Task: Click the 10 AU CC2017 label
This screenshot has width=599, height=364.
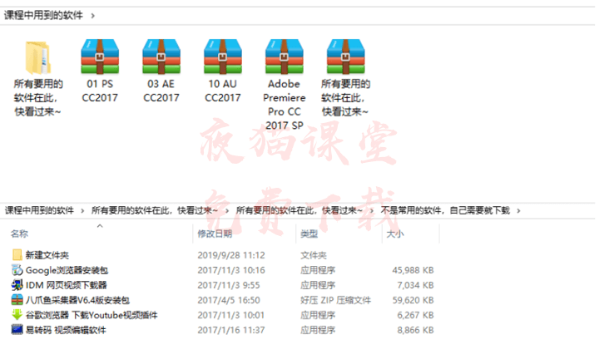Action: click(223, 91)
